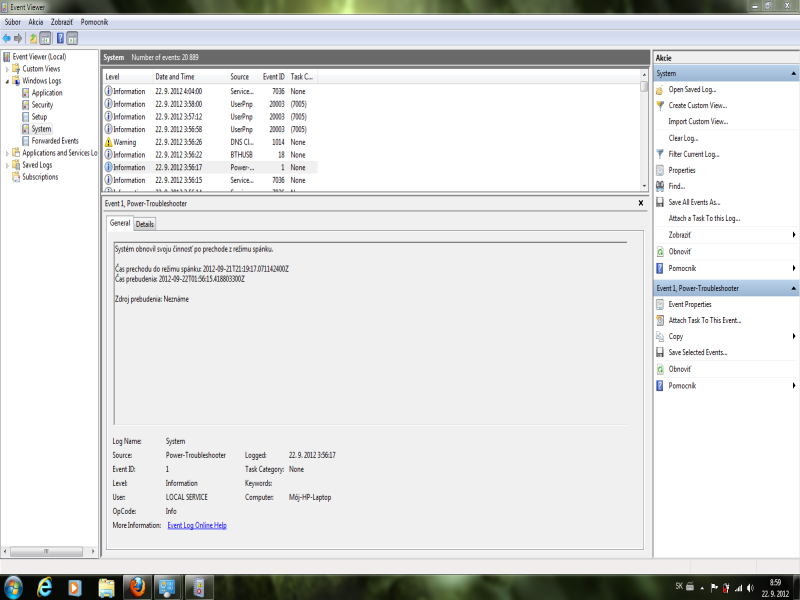Screen dimensions: 800x600
Task: Click the Back arrow in the toolbar
Action: (x=7, y=38)
